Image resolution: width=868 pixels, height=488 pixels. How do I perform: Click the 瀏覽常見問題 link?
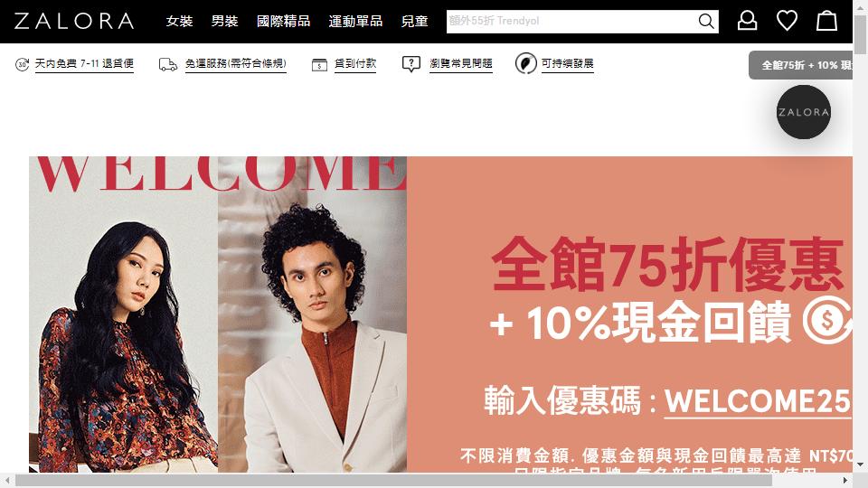pyautogui.click(x=461, y=63)
